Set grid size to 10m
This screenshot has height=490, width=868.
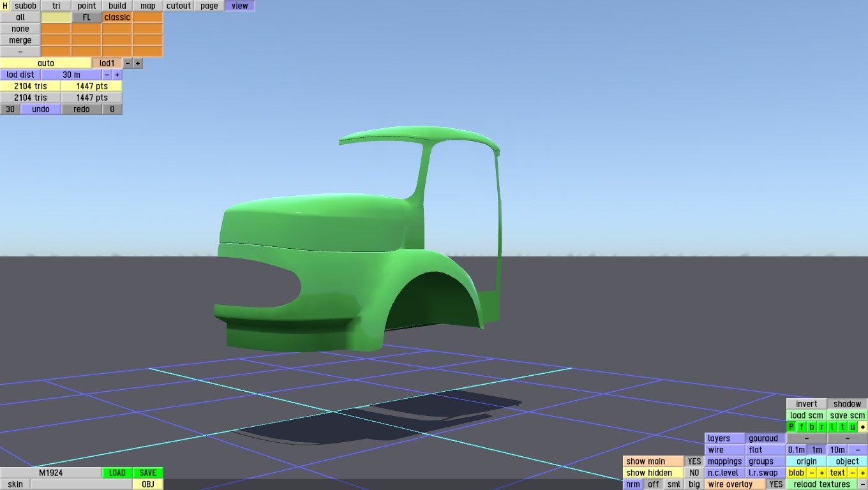coord(837,450)
